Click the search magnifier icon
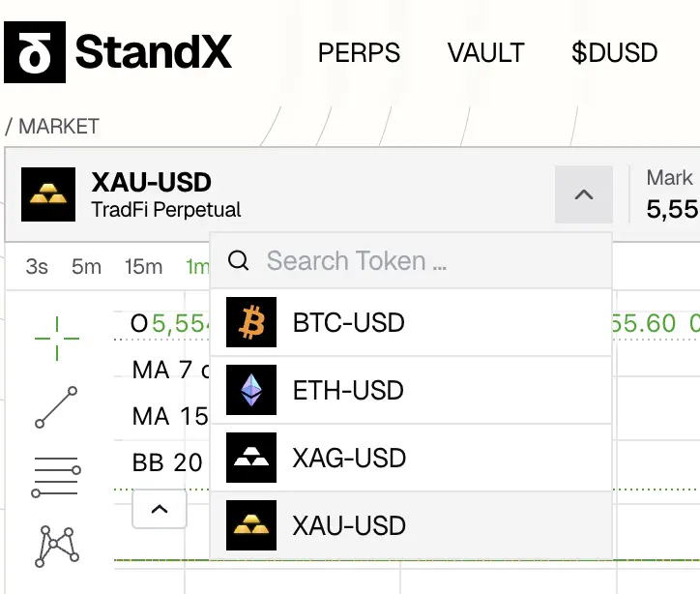This screenshot has width=700, height=594. (239, 261)
